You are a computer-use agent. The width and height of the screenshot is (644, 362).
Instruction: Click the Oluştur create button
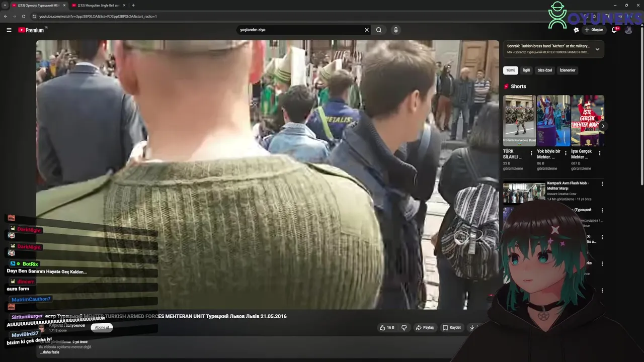(x=594, y=30)
